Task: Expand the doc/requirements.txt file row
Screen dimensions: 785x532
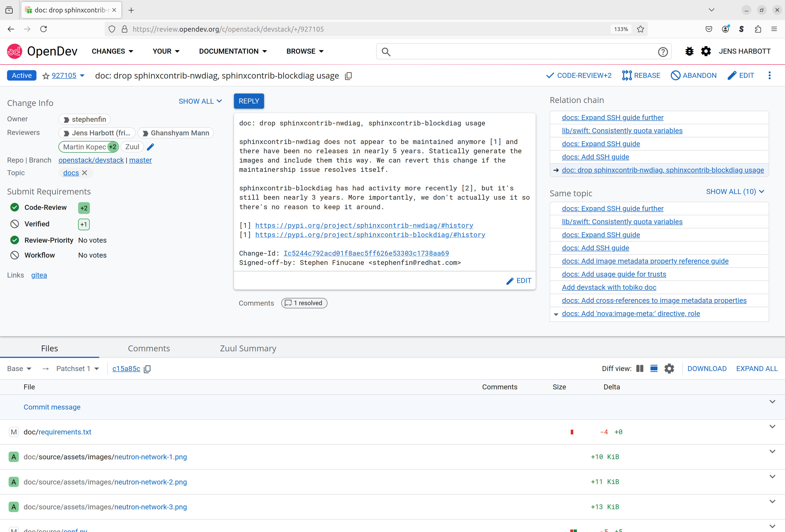Action: coord(772,427)
